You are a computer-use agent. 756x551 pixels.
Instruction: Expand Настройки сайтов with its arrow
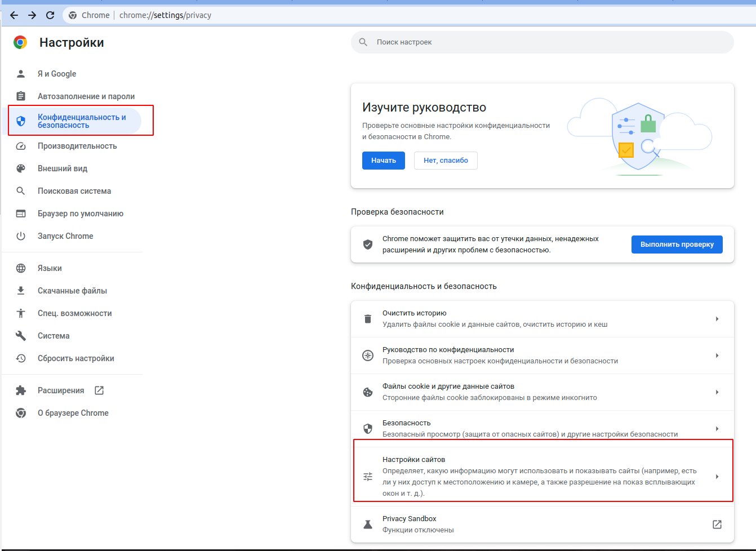(717, 477)
